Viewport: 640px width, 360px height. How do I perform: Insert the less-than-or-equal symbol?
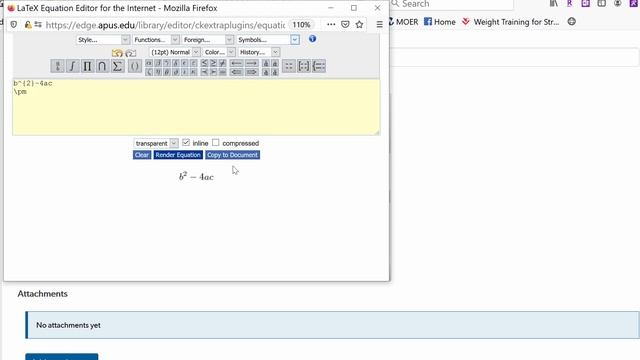(x=204, y=63)
